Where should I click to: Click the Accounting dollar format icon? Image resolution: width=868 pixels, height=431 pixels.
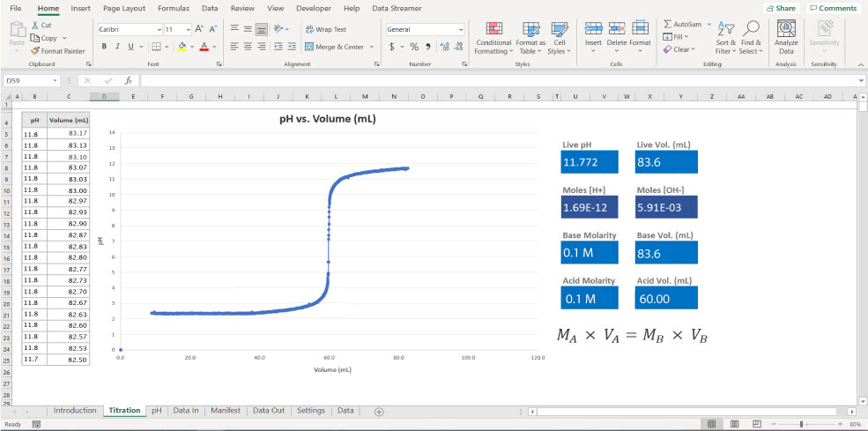[x=392, y=47]
